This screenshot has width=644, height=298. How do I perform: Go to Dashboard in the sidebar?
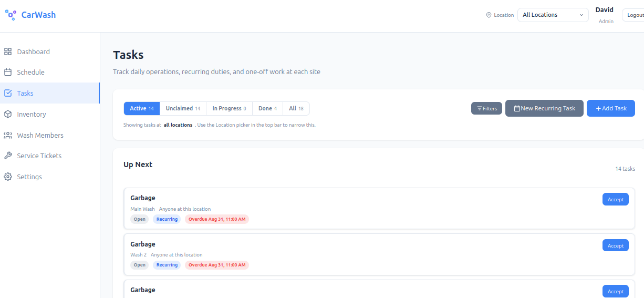(x=50, y=52)
